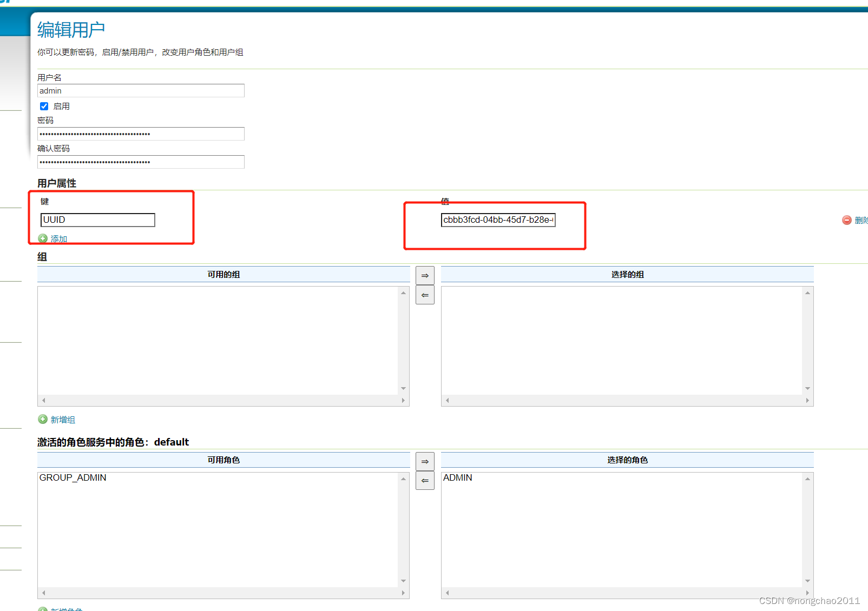Click the value field starting with cbbb3fcd
Viewport: 868px width, 611px height.
[x=498, y=220]
